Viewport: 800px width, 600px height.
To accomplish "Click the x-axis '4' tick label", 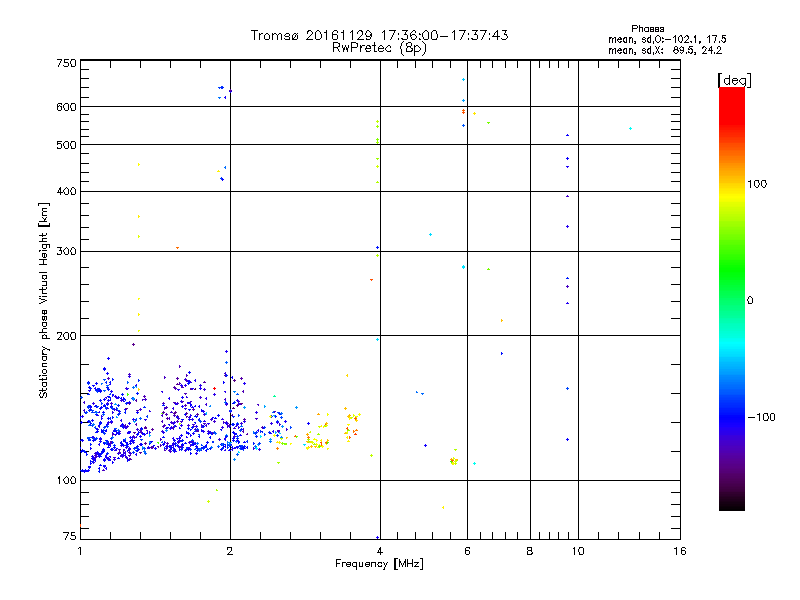I will (x=380, y=551).
